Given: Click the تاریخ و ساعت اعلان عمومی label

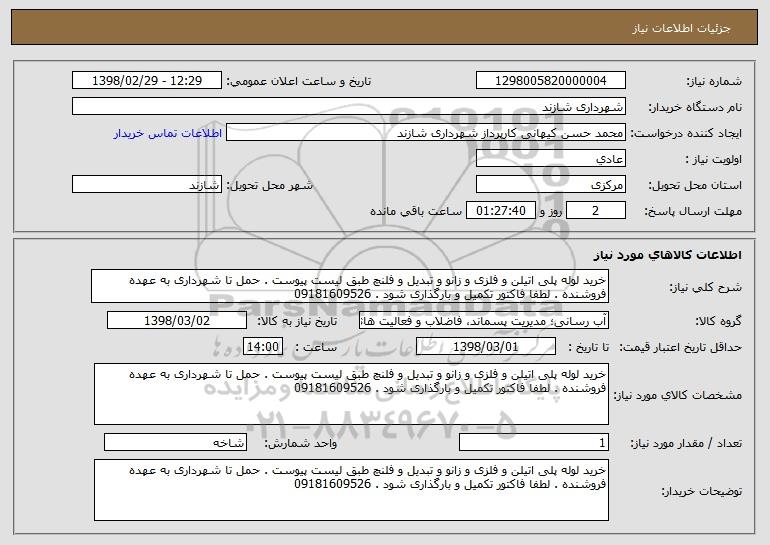Looking at the screenshot, I should pyautogui.click(x=299, y=81).
